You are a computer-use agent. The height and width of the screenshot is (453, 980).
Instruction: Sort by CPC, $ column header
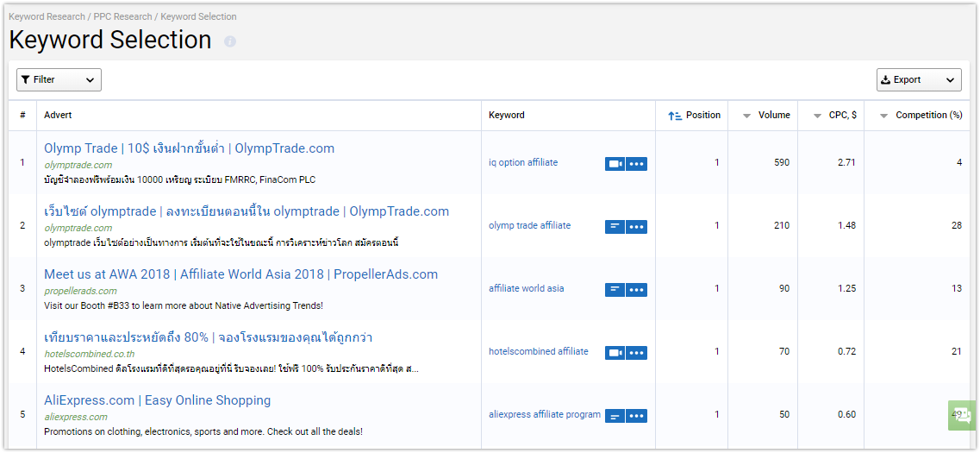click(x=834, y=115)
